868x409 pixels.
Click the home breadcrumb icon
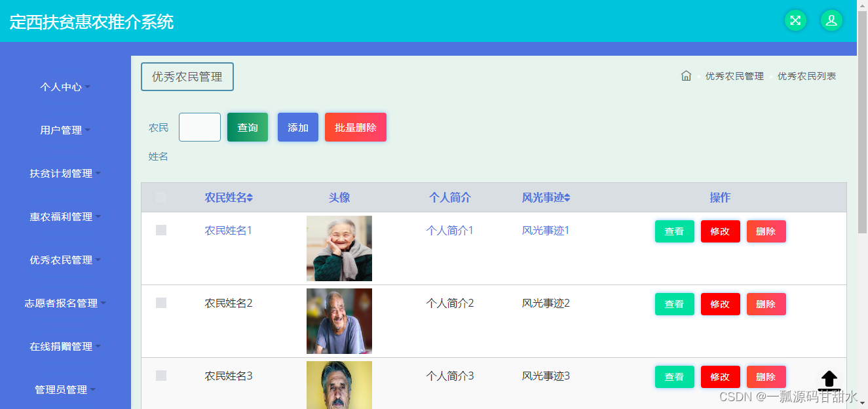686,75
